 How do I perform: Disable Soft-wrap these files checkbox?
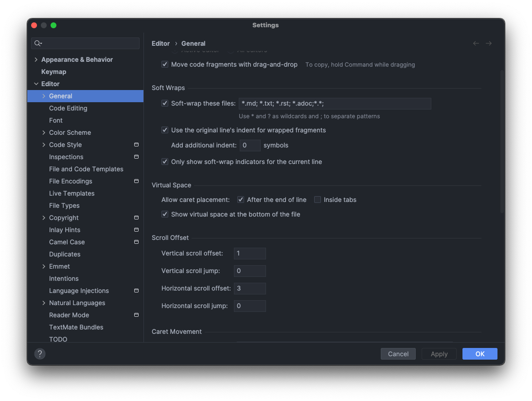click(165, 103)
